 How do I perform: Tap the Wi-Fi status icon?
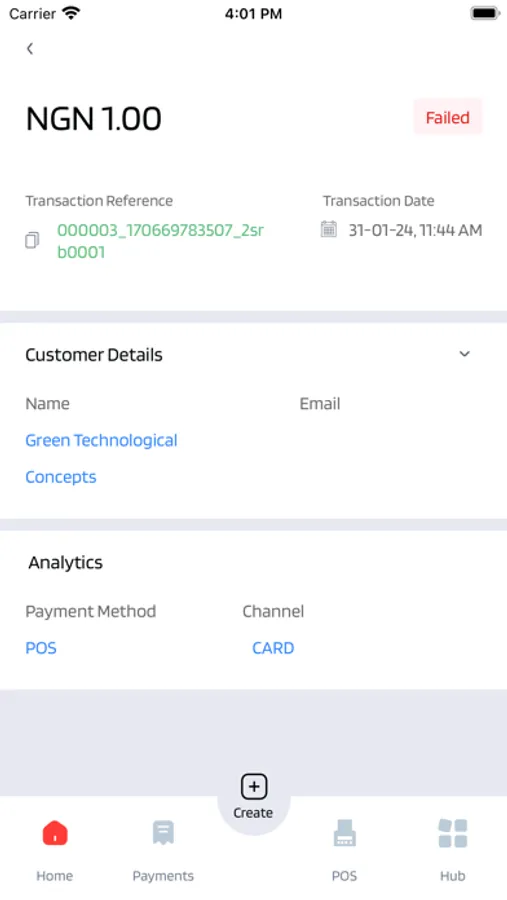72,13
